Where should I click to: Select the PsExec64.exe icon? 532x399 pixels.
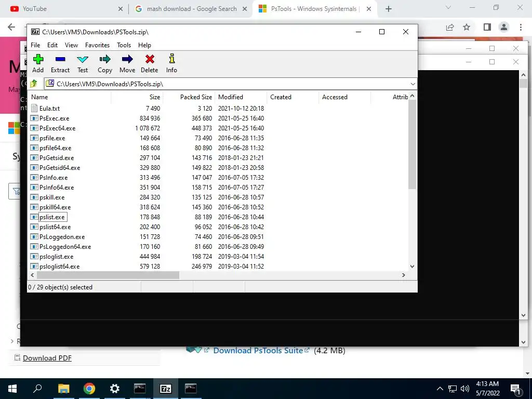pyautogui.click(x=34, y=128)
